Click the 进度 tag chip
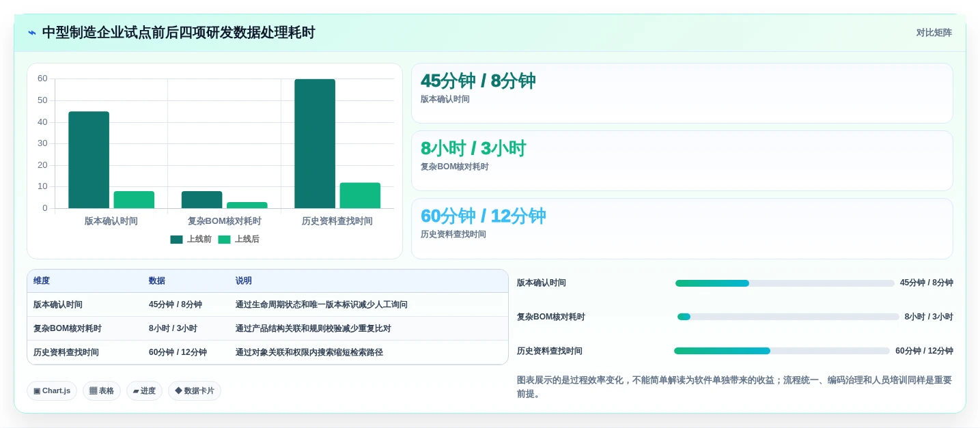 [144, 390]
